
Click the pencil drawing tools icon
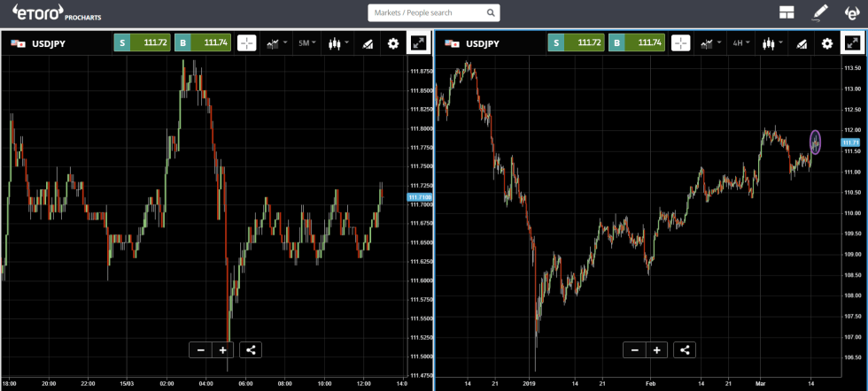coord(818,13)
